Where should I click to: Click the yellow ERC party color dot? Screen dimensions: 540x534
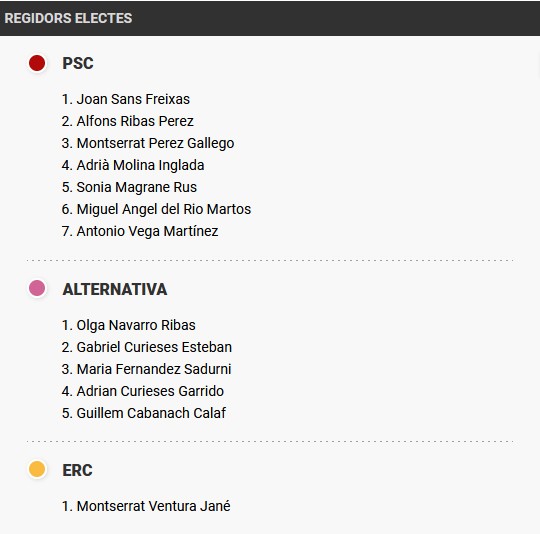point(37,469)
